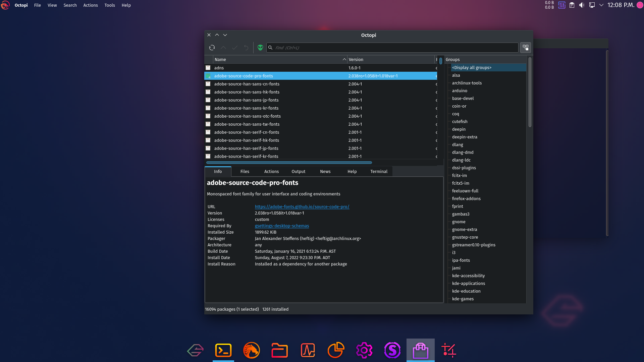The width and height of the screenshot is (644, 362).
Task: Click the groups list vertical scrollbar
Action: tap(530, 92)
